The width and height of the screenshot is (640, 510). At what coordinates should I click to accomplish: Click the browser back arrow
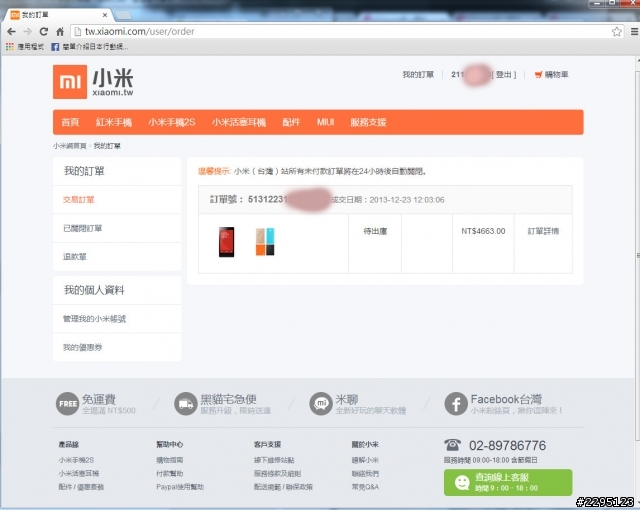[x=11, y=31]
